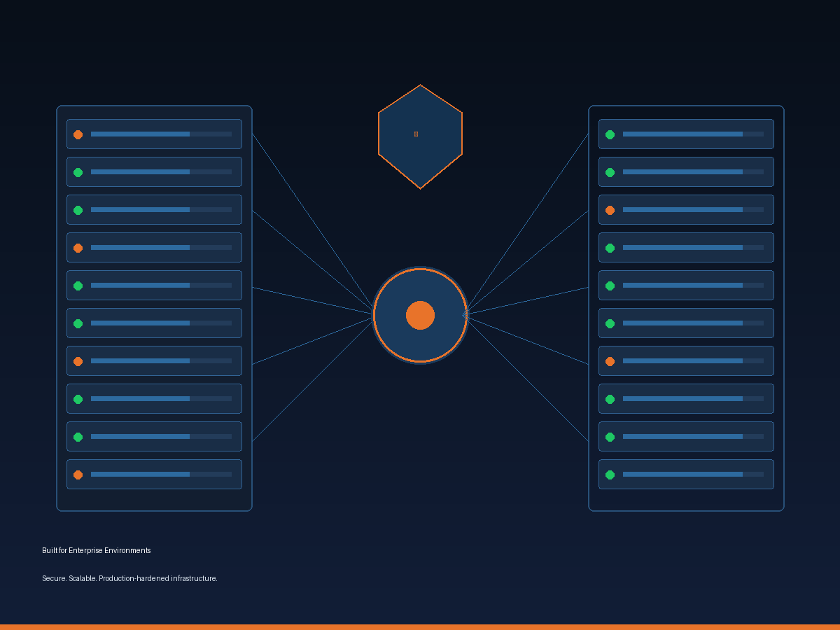
Task: Toggle the orange indicator on the seventh right row
Action: coord(610,360)
